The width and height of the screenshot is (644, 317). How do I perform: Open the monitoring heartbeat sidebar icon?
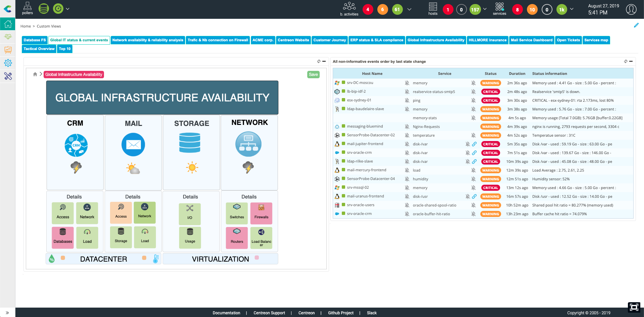coord(8,37)
